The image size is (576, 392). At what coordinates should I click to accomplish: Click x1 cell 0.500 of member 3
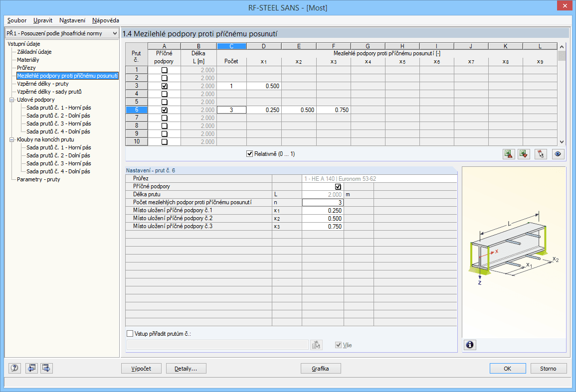(264, 86)
